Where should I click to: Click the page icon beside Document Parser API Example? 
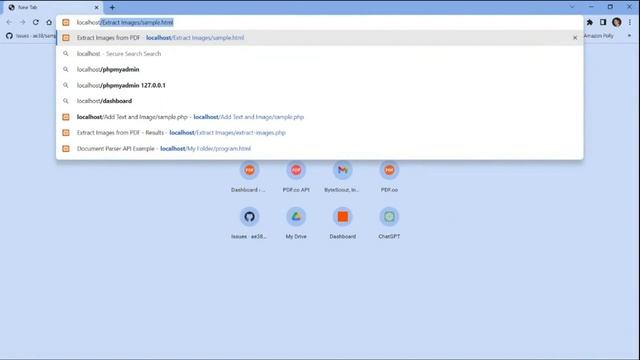[x=66, y=149]
